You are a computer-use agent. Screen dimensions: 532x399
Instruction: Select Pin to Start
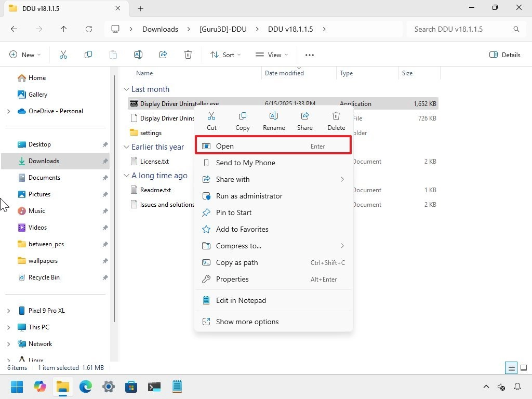[273, 212]
